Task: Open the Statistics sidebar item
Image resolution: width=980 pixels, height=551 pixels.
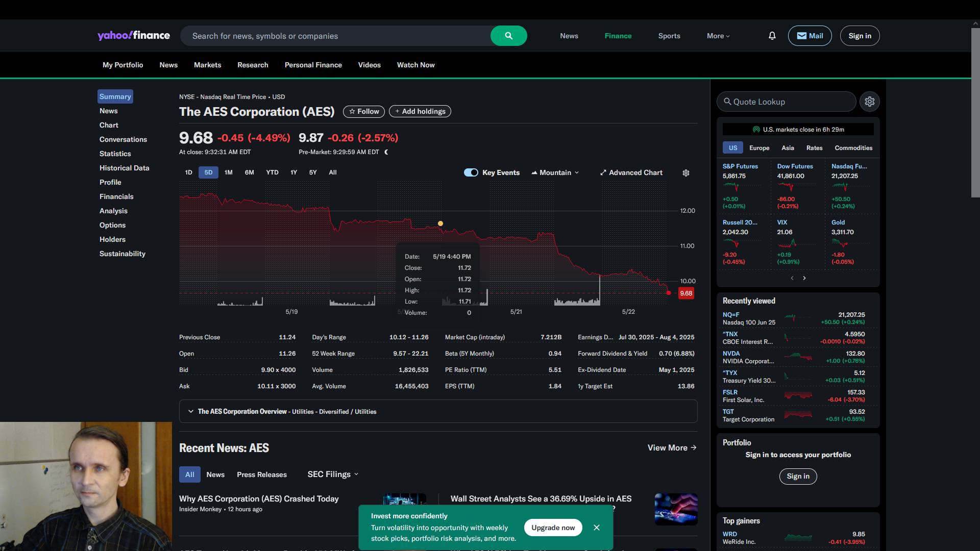Action: (x=115, y=154)
